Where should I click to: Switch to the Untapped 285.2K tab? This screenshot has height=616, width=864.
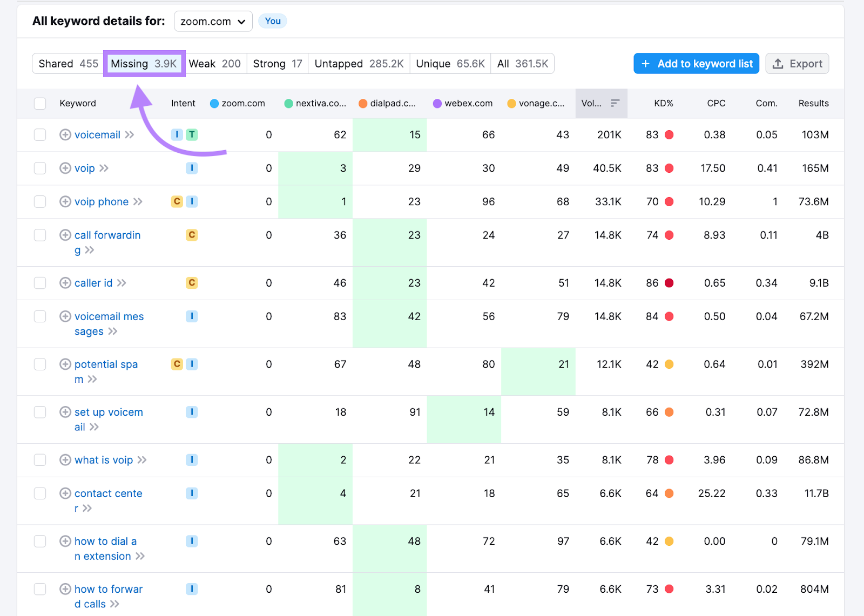click(359, 64)
